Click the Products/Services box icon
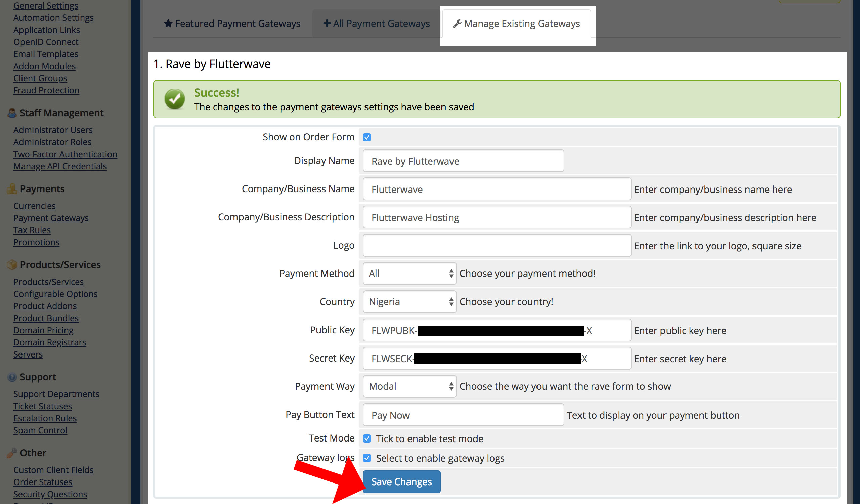 pyautogui.click(x=12, y=265)
